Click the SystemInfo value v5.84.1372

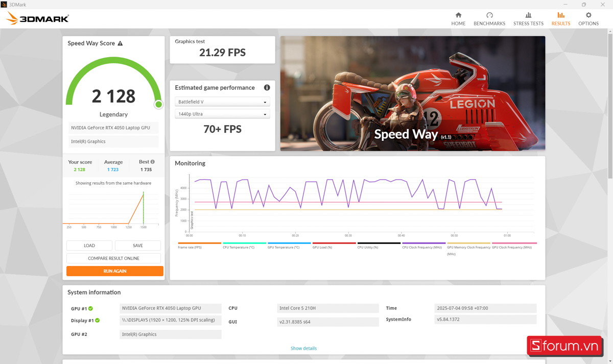(x=485, y=320)
